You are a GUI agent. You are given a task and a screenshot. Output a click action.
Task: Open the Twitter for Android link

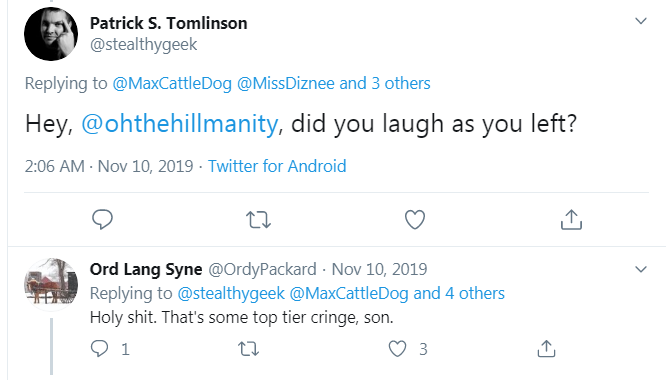pyautogui.click(x=277, y=166)
